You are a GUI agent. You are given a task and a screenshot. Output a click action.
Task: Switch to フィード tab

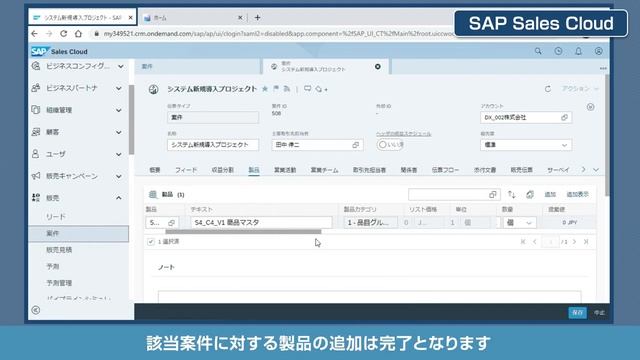click(x=186, y=170)
